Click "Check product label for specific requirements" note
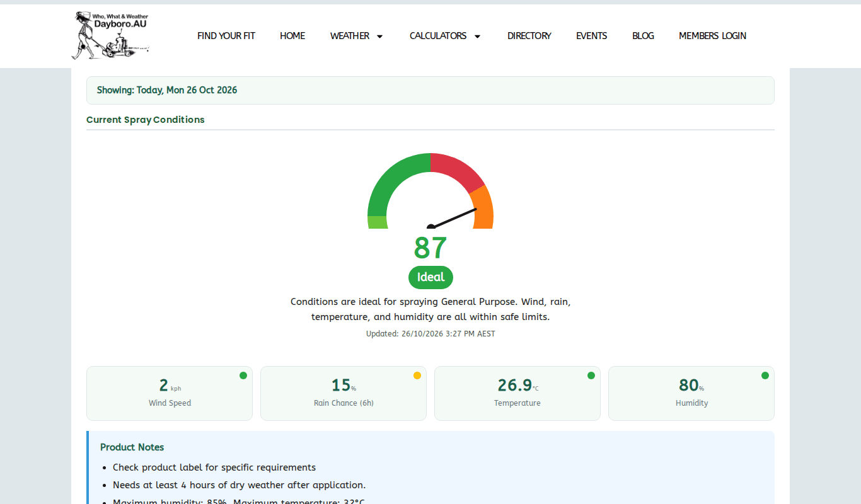The image size is (861, 504). pyautogui.click(x=214, y=467)
